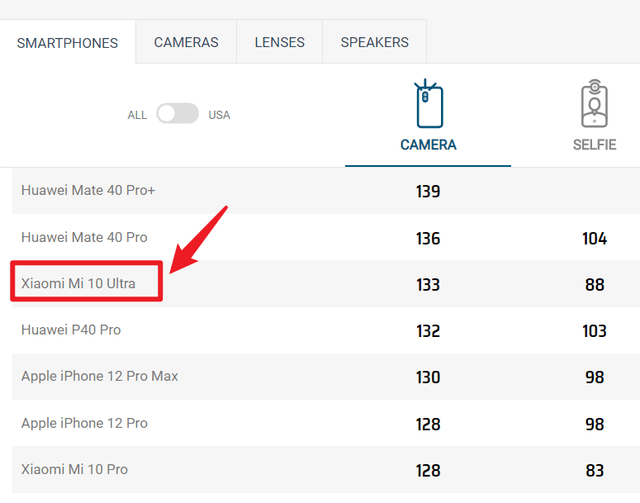Click the USA filter label

219,115
